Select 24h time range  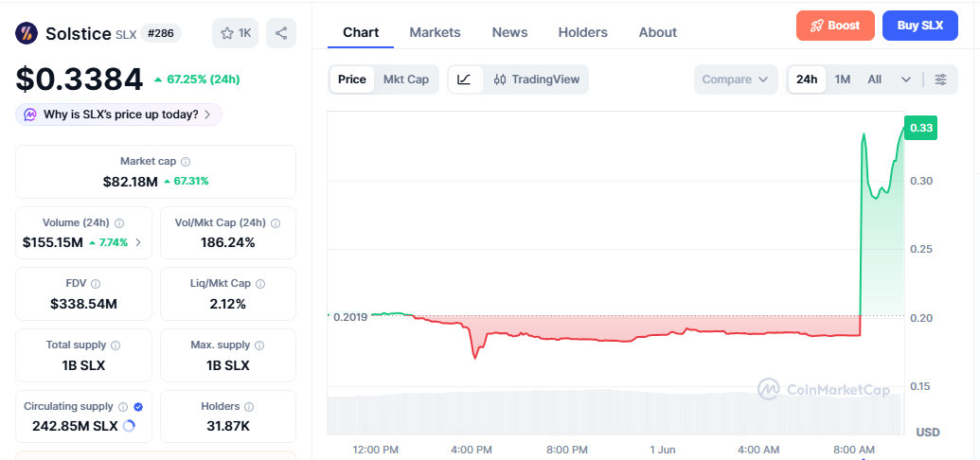[807, 80]
